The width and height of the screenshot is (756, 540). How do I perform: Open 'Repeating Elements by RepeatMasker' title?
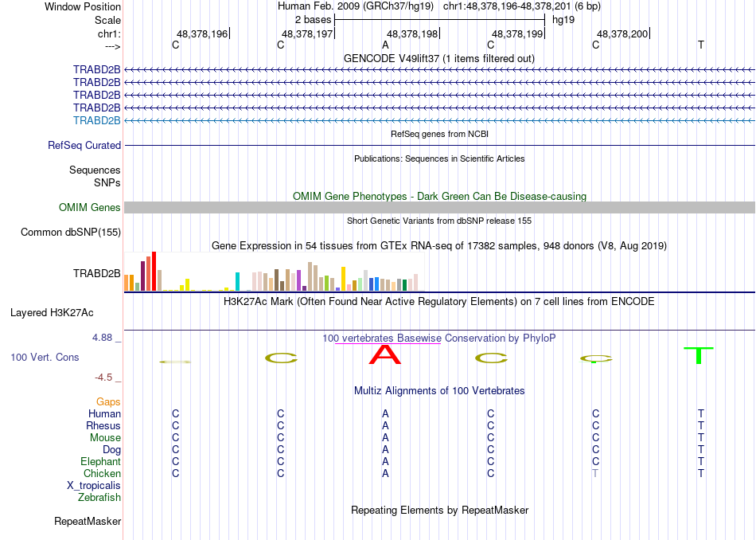click(439, 510)
